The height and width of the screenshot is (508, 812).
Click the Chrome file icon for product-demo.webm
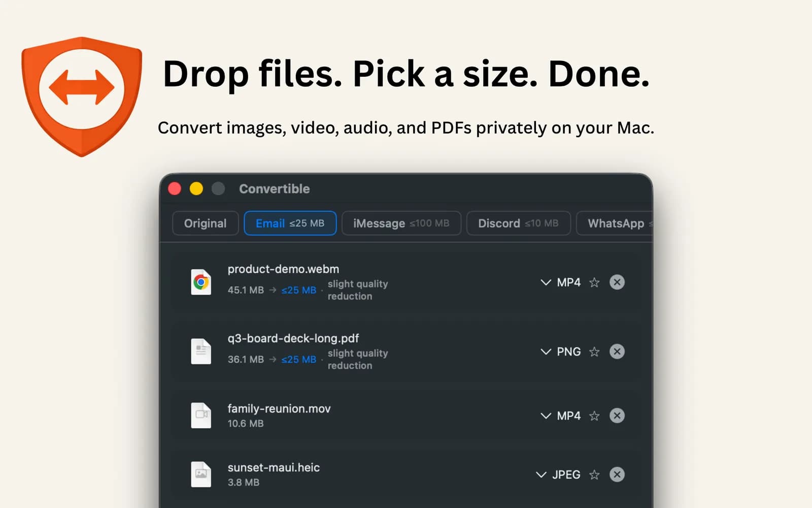[201, 282]
